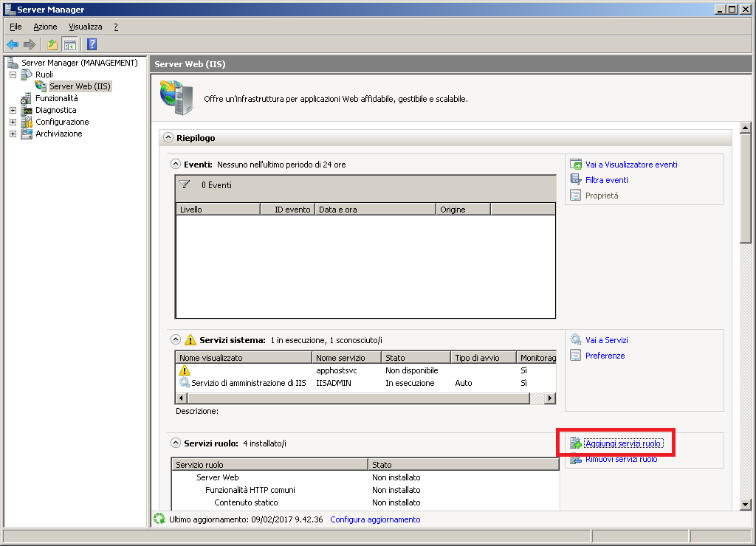Collapse the Riepilogo section
The height and width of the screenshot is (546, 756).
coord(168,137)
